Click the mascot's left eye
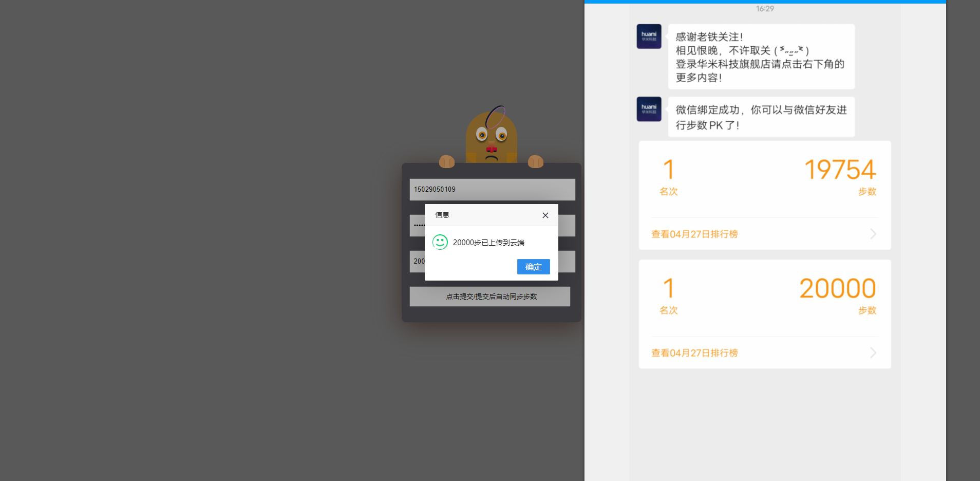 (x=482, y=135)
